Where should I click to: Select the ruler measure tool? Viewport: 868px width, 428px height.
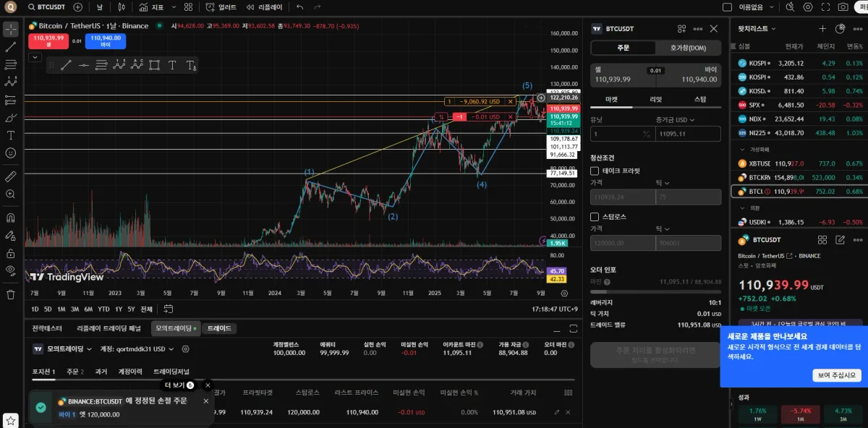click(x=11, y=176)
